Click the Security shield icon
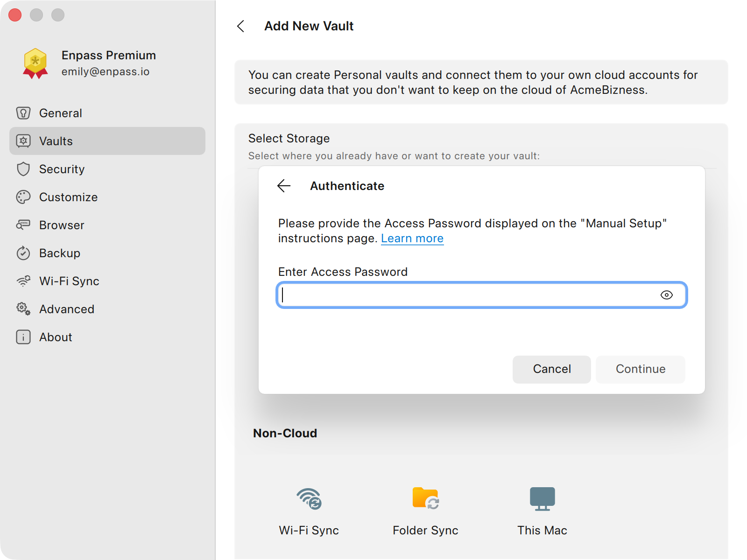 23,169
